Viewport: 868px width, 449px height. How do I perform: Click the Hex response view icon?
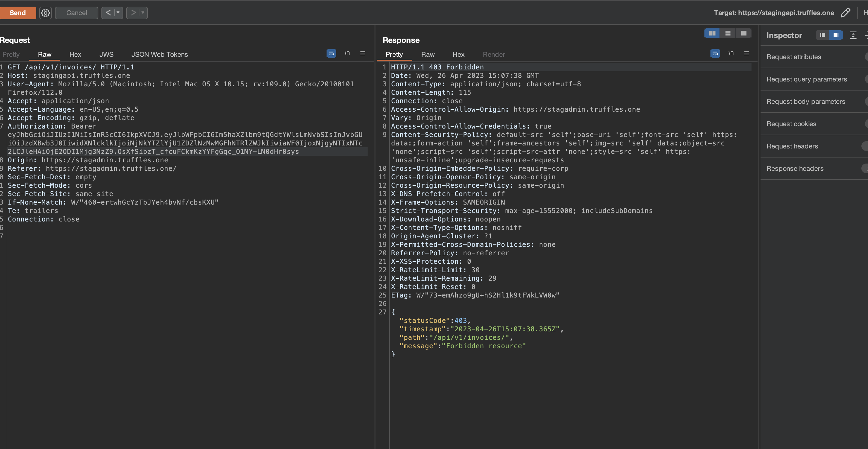(459, 54)
